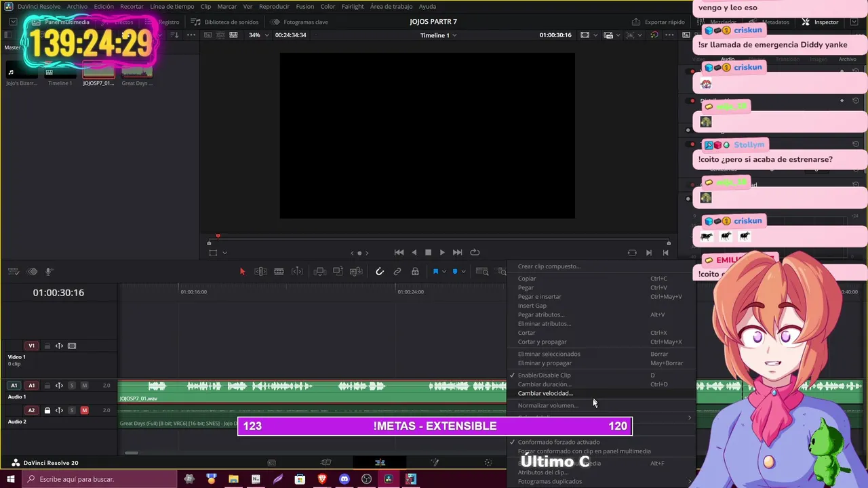Switch to the Edit page button

pyautogui.click(x=380, y=462)
